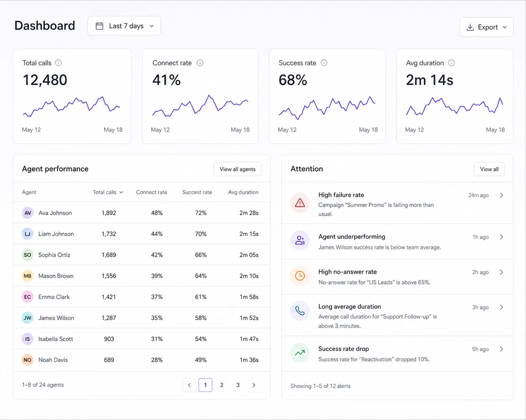Click the red warning triangle alert icon

click(x=300, y=203)
